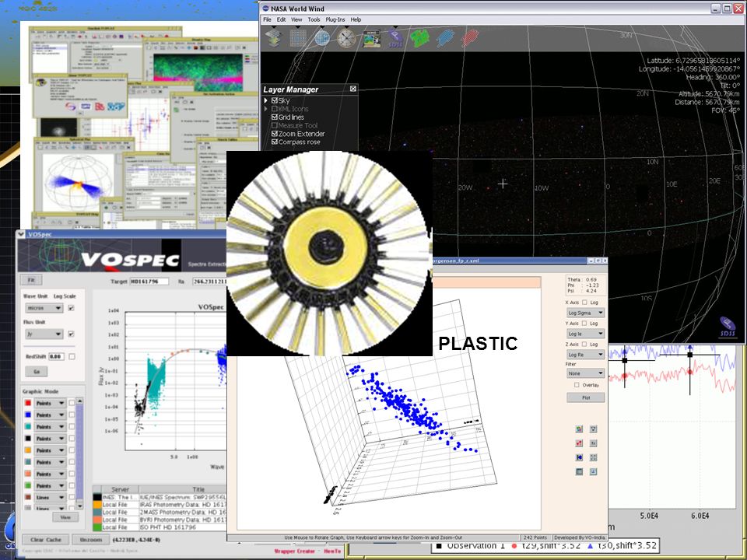The width and height of the screenshot is (747, 560).
Task: Click the red color swatch in Graphic Mode
Action: (x=28, y=403)
